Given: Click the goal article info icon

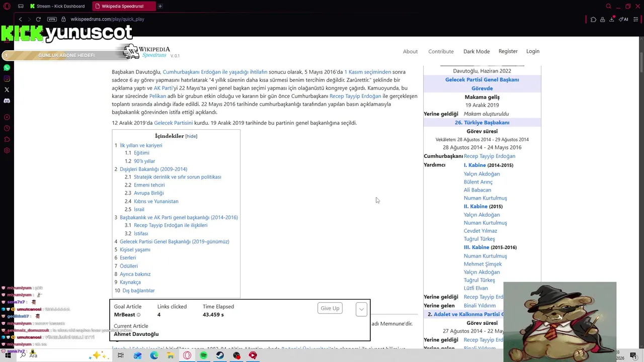Looking at the screenshot, I should tap(139, 315).
